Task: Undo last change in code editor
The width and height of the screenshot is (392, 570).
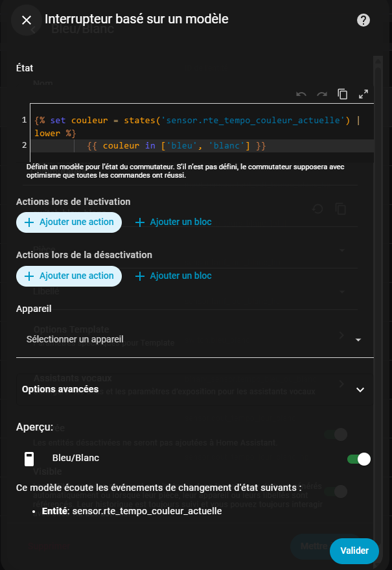Action: pos(301,94)
